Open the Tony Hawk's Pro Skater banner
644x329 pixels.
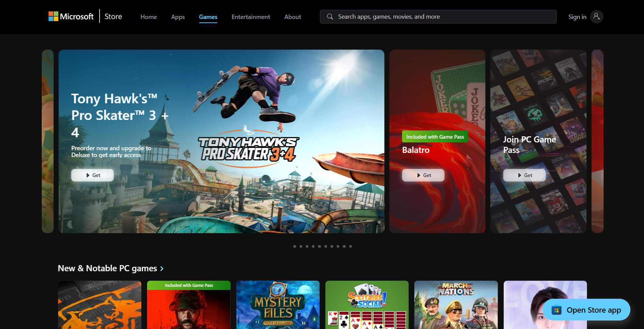(221, 141)
